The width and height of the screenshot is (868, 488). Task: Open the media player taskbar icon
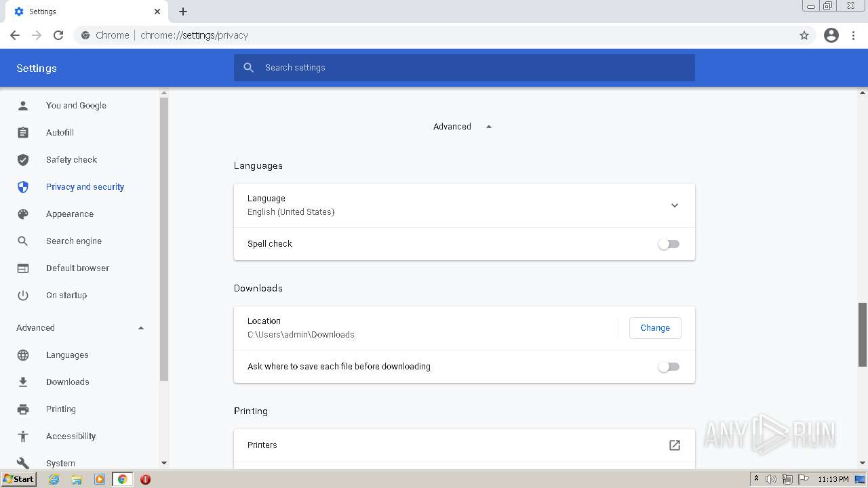point(100,479)
